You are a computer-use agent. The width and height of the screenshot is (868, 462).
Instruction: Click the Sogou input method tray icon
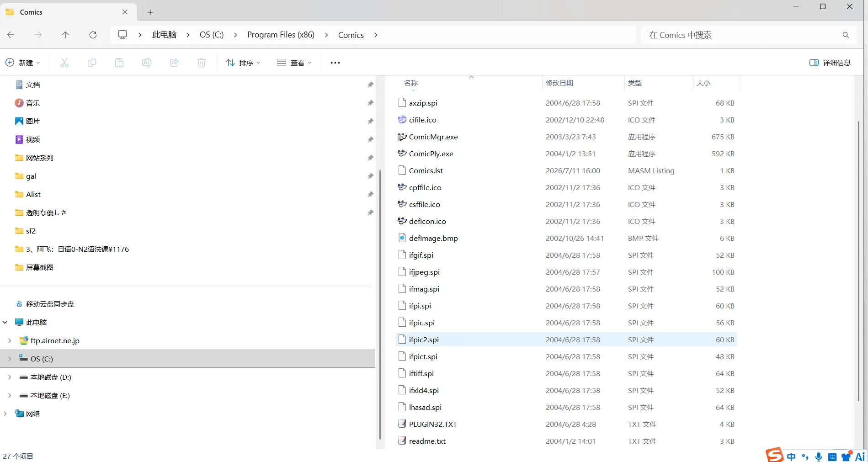pyautogui.click(x=774, y=455)
